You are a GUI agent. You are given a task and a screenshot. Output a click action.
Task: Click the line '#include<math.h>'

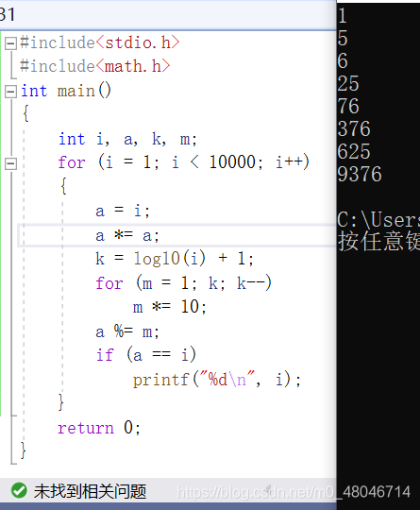(94, 66)
